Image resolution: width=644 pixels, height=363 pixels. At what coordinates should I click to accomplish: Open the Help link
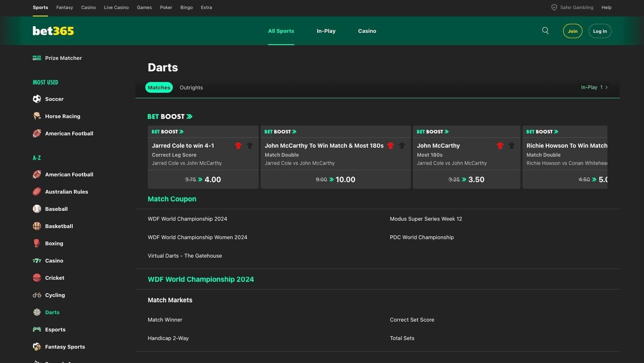606,7
